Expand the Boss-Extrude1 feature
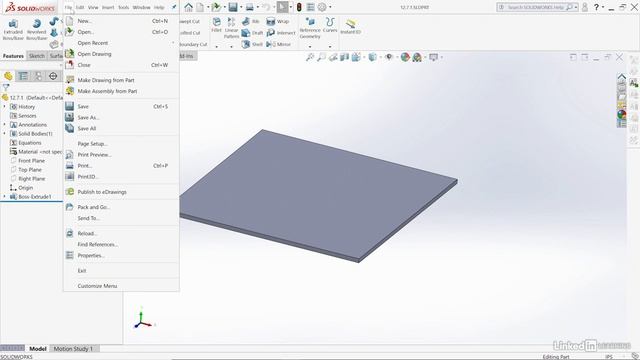Viewport: 640px width, 360px height. click(x=5, y=196)
